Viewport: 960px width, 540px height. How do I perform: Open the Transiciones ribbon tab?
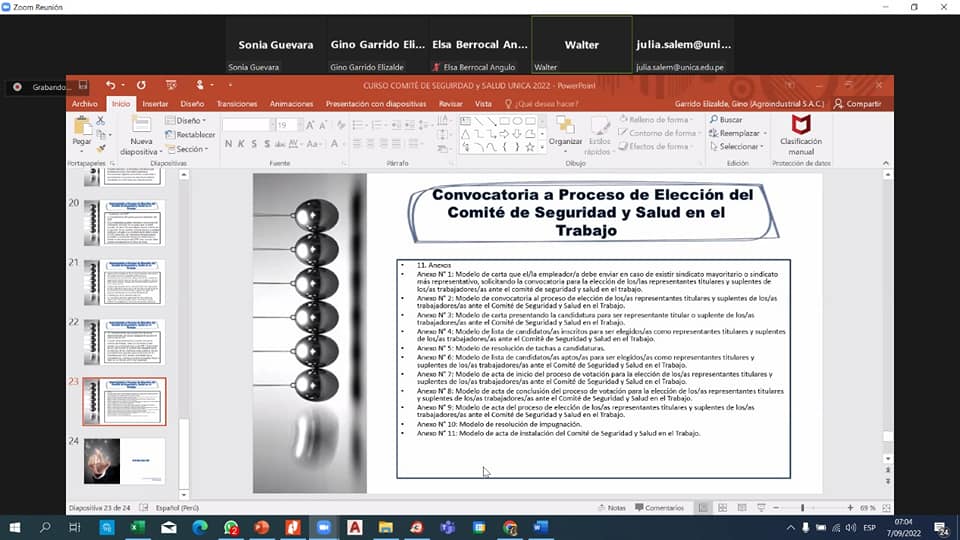[237, 104]
